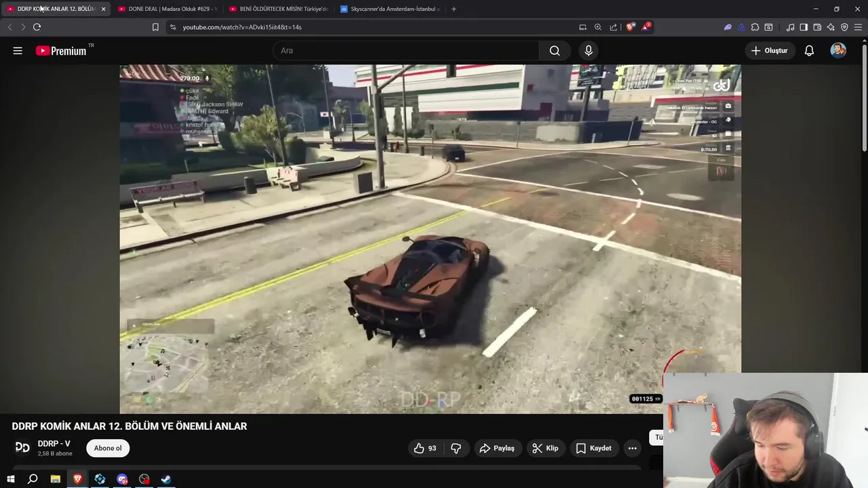Click the install/cast screen icon in address bar

tap(583, 27)
